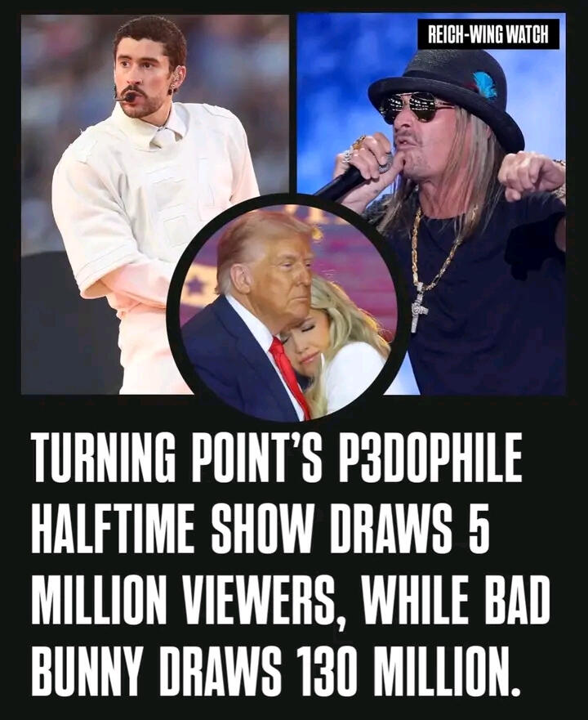Viewport: 588px width, 720px height.
Task: Click the text 130 MILLION
Action: click(x=407, y=670)
